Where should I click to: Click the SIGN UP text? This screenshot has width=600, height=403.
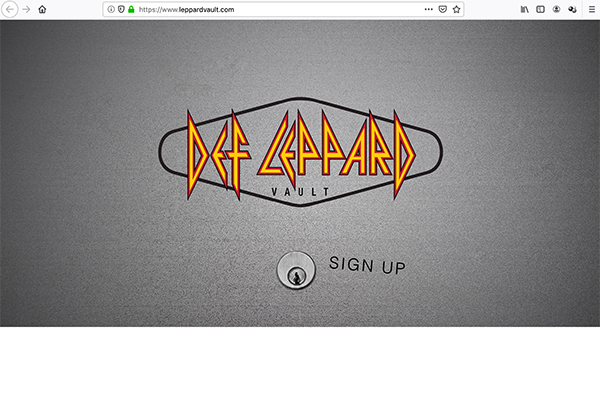pos(367,265)
